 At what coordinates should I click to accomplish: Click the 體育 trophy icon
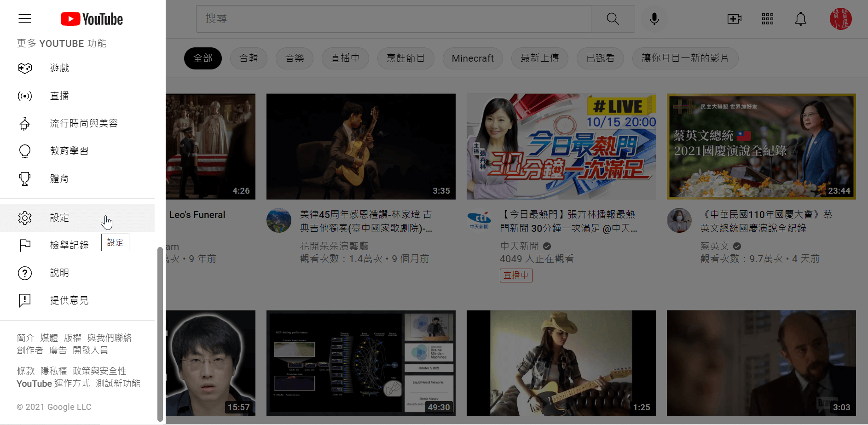25,178
